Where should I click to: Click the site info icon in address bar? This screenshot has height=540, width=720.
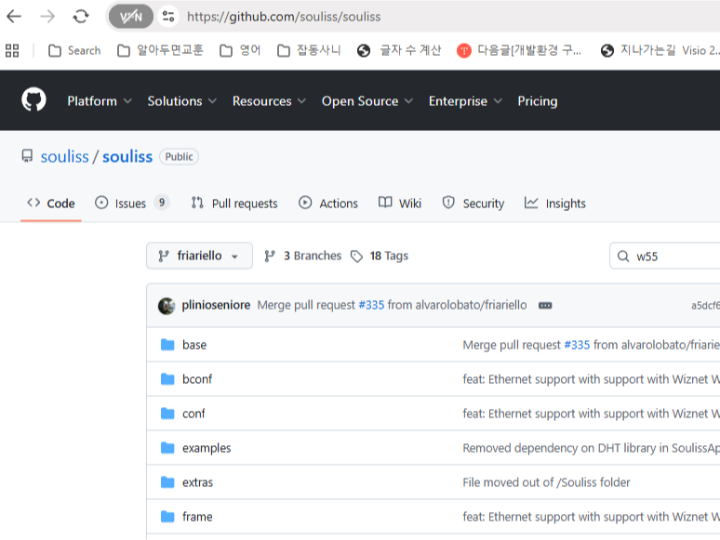168,16
